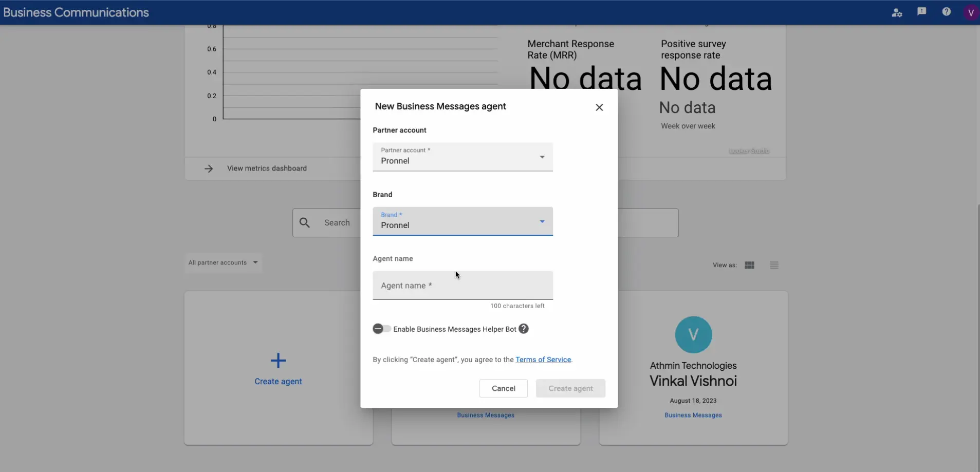Switch to grid view icon

[749, 265]
